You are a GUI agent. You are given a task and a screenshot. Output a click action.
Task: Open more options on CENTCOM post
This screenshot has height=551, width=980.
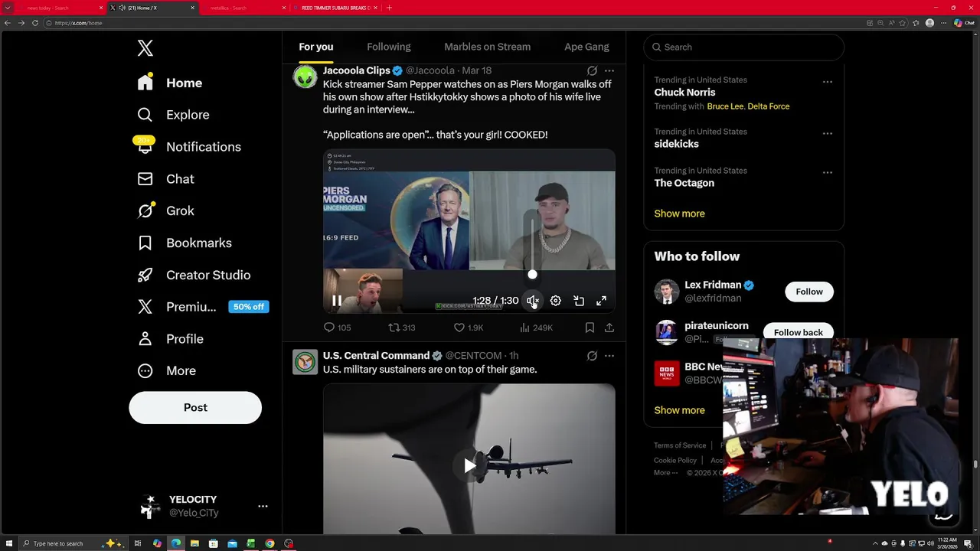tap(609, 356)
